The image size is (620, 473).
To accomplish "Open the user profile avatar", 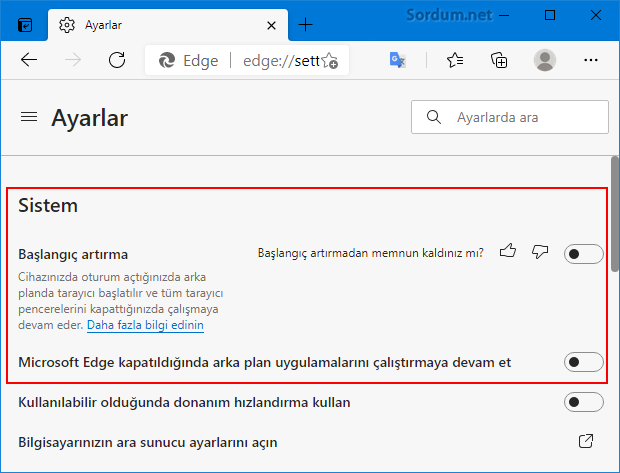I will click(x=545, y=60).
